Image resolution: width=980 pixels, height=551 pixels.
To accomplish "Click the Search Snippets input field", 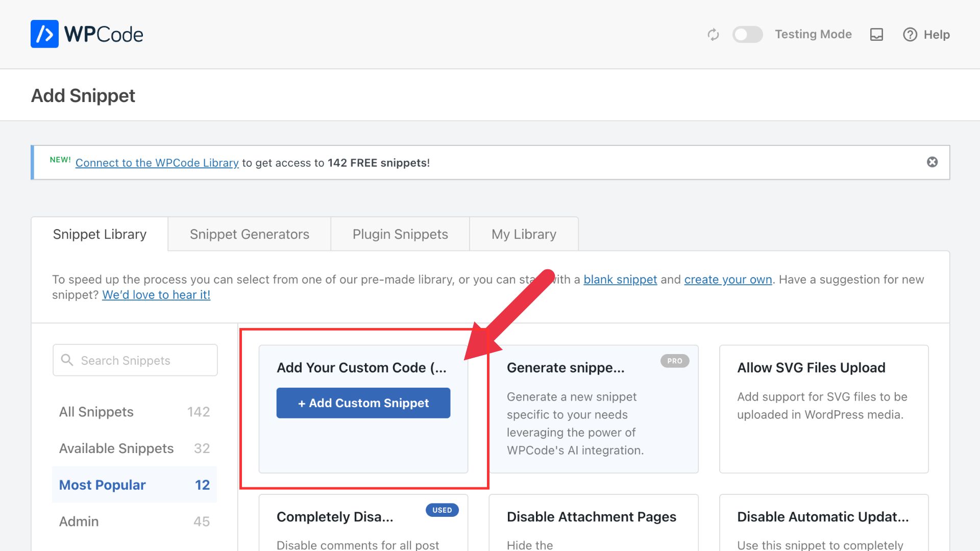I will [135, 360].
